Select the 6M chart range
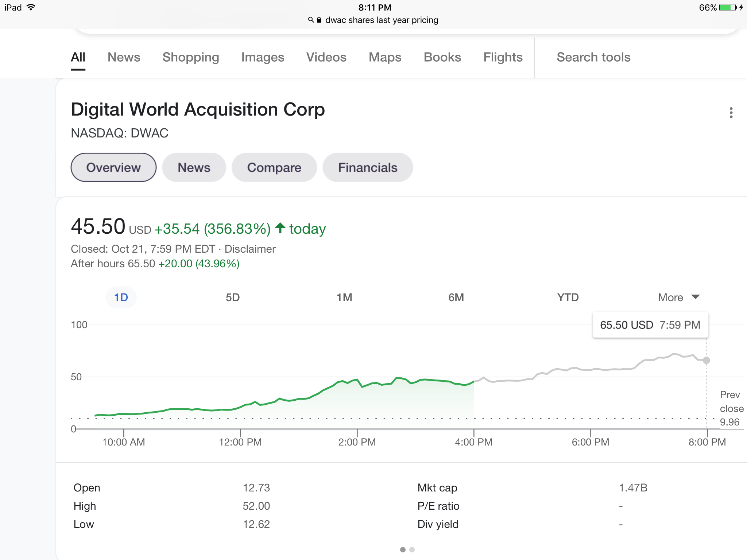The height and width of the screenshot is (560, 747). 456,297
